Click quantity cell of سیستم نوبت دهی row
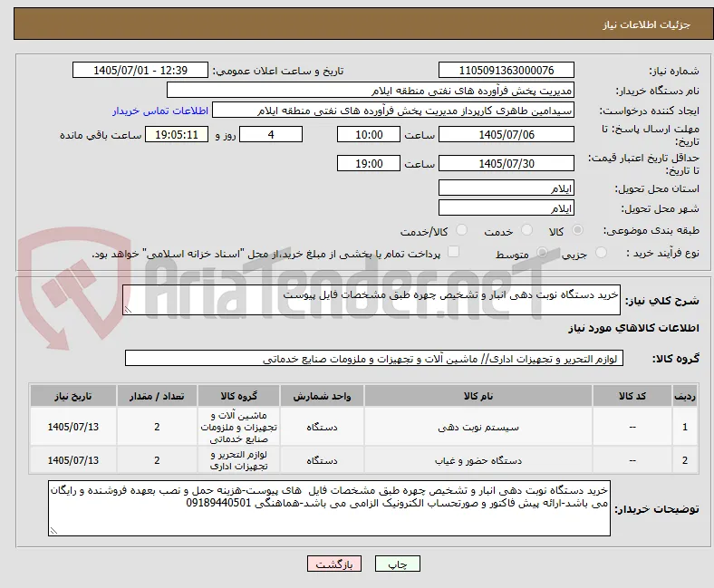714x588 pixels. point(157,427)
